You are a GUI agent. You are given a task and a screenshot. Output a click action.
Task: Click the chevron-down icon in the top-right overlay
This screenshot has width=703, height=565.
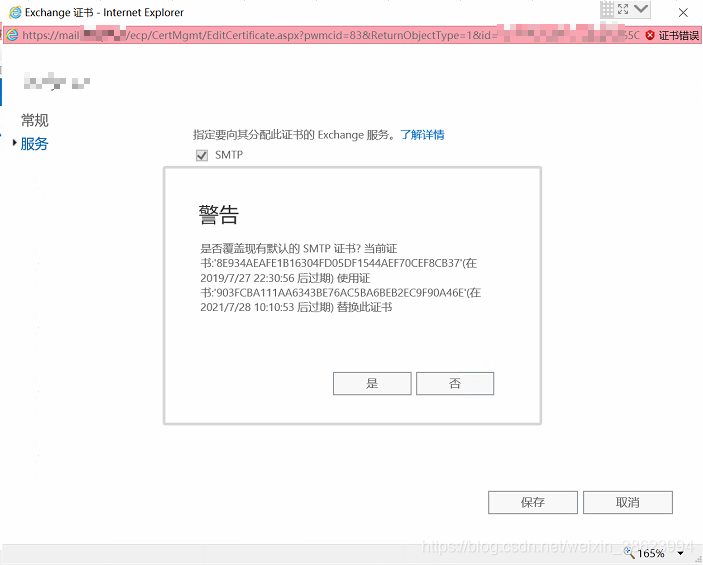click(641, 9)
